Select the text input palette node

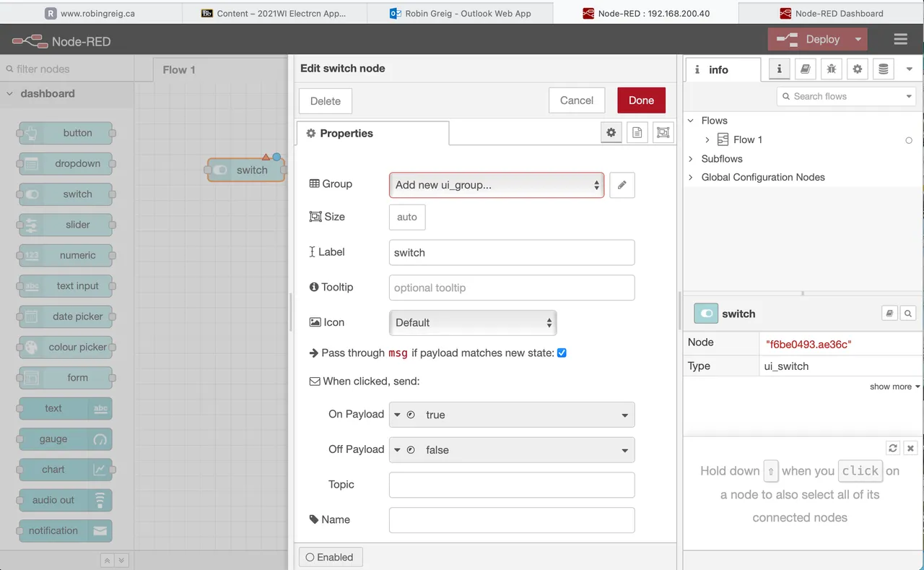(66, 286)
